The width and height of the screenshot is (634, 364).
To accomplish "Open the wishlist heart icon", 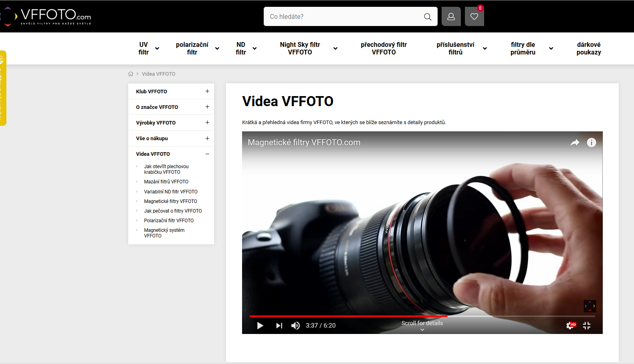I will 474,16.
